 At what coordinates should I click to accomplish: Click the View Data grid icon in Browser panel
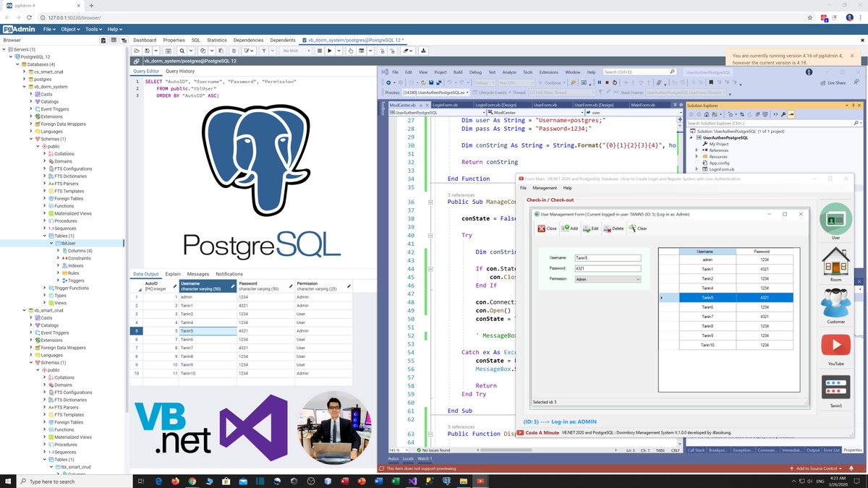tap(113, 40)
